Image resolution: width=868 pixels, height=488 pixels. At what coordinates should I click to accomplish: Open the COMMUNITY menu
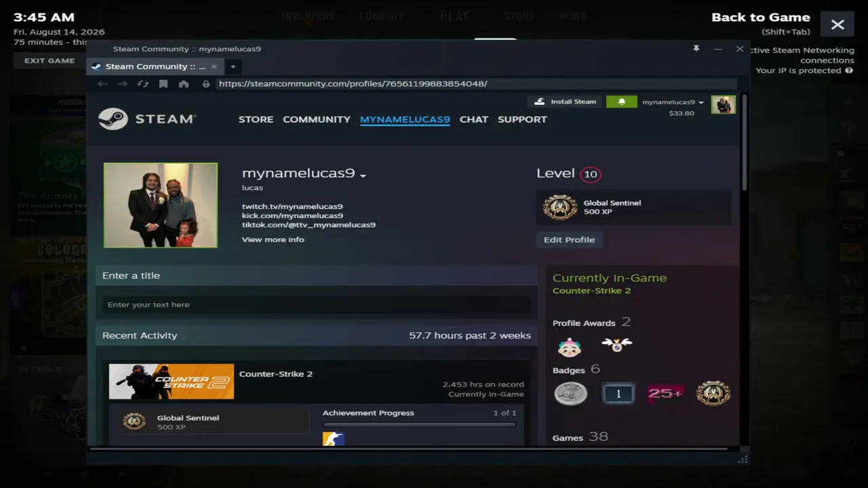point(317,119)
